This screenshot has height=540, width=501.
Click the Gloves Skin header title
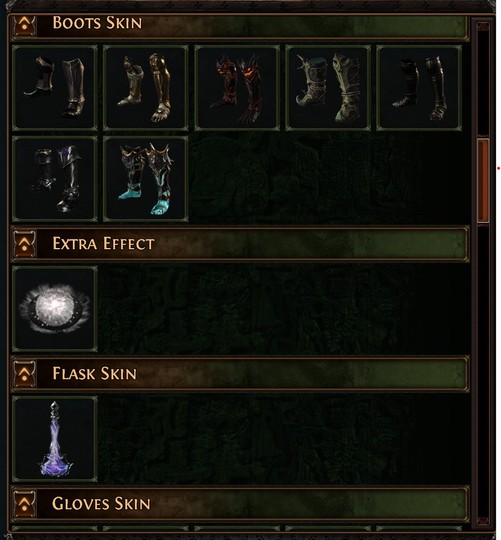coord(101,503)
